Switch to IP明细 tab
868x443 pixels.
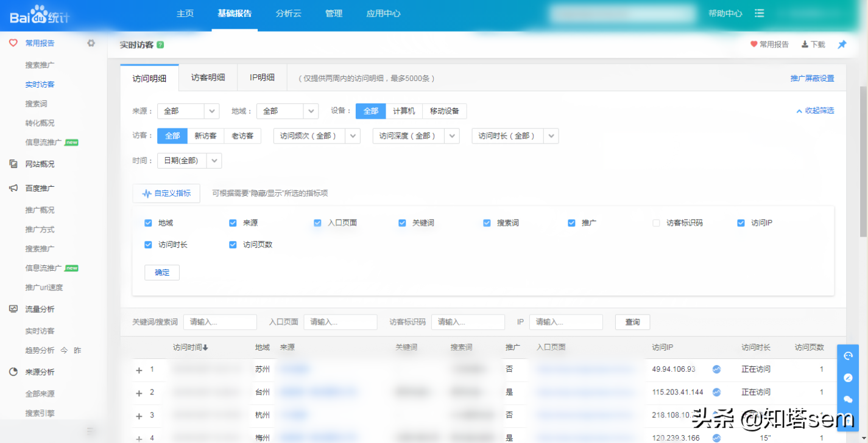(x=262, y=78)
